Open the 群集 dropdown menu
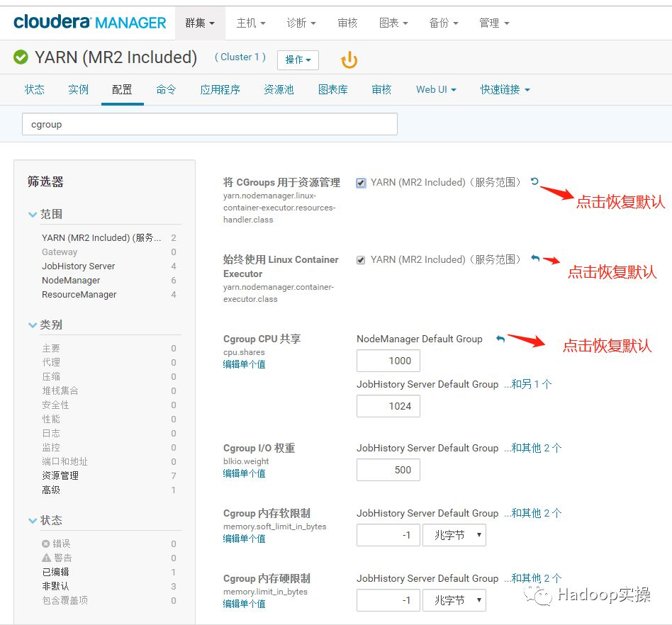This screenshot has width=672, height=625. tap(200, 23)
